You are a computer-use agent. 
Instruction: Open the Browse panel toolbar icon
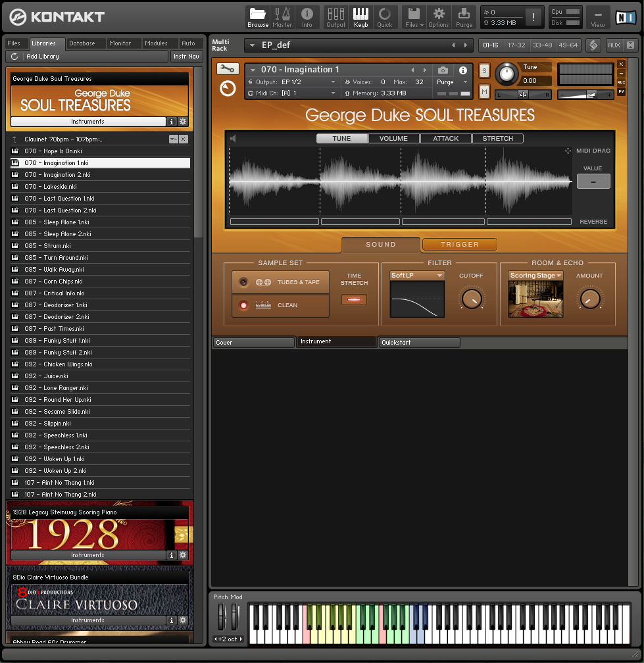(x=257, y=17)
